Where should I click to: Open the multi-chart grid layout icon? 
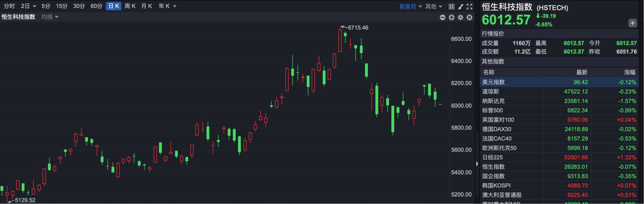coord(451,6)
